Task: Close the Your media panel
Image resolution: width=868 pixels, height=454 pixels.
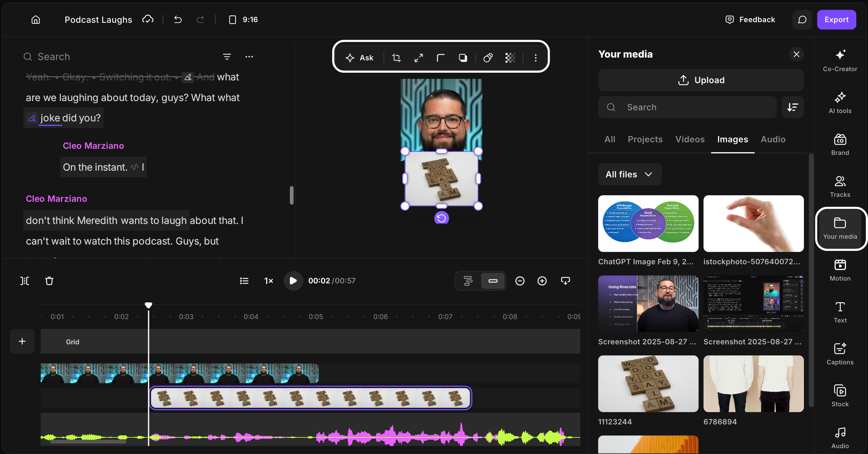Action: [x=796, y=54]
